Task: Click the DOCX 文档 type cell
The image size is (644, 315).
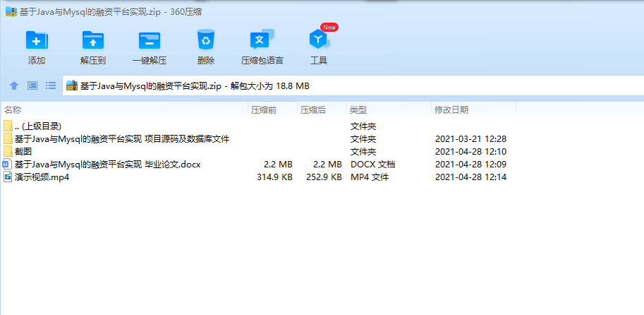Action: coord(373,165)
